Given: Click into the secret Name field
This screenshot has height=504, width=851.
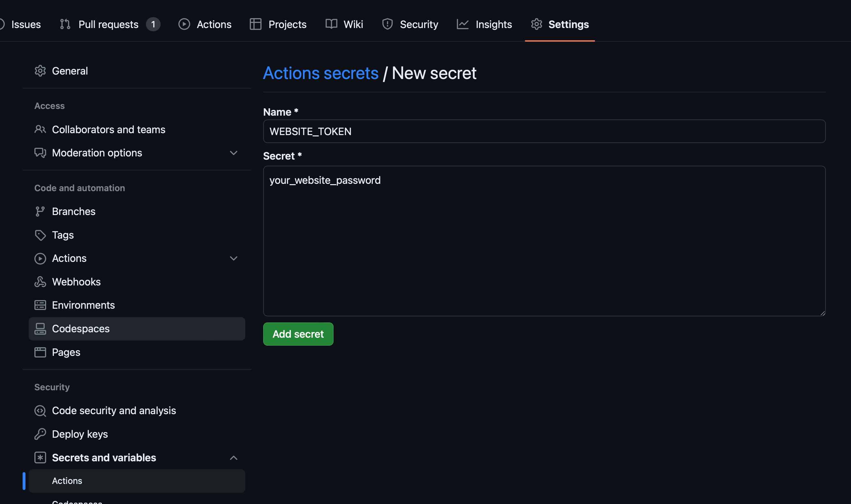Looking at the screenshot, I should click(544, 132).
